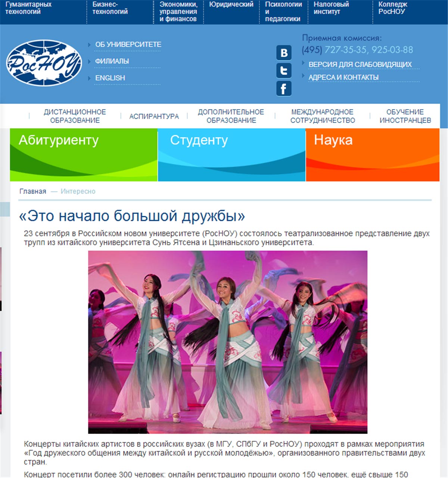This screenshot has width=448, height=478.
Task: Select Дополнительное образование menu item
Action: (x=231, y=116)
